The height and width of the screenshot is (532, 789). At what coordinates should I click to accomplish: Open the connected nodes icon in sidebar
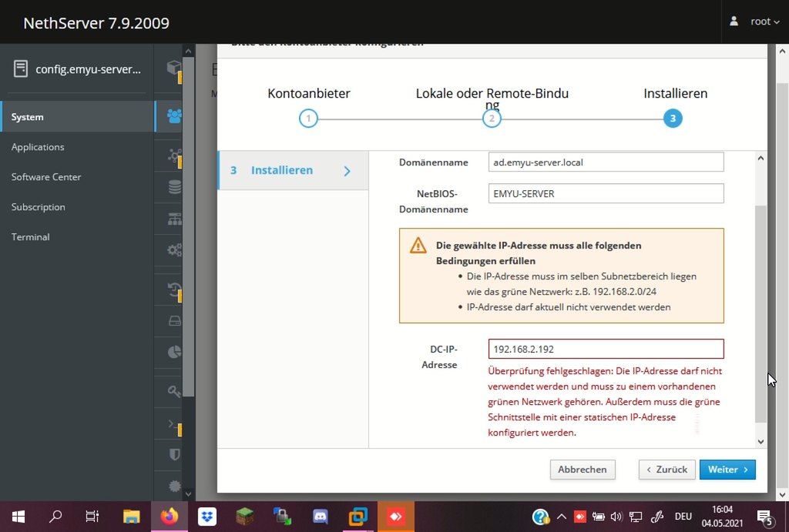click(x=174, y=156)
